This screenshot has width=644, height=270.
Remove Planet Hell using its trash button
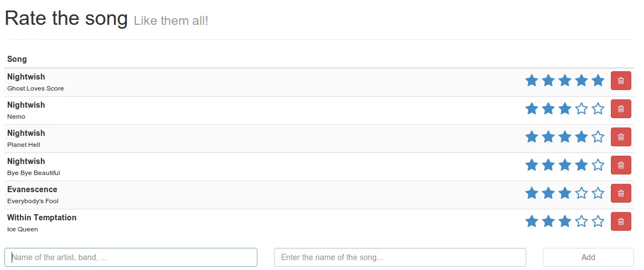621,137
